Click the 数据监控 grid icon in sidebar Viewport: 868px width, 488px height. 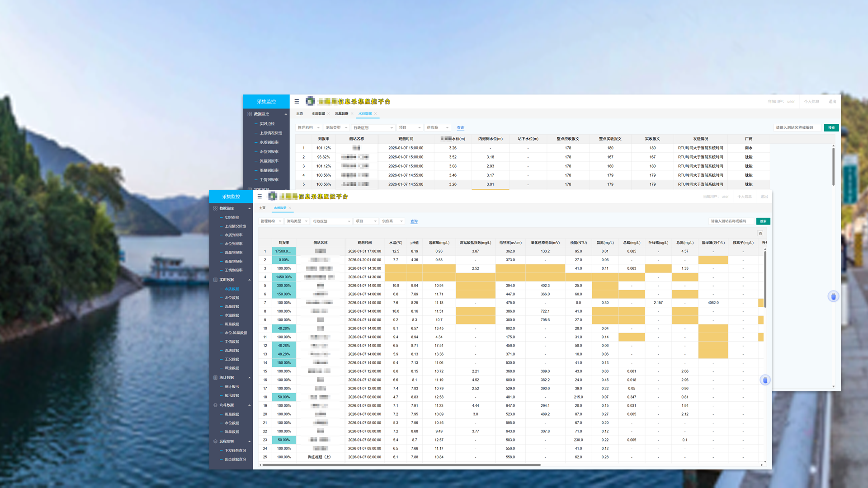tap(215, 208)
